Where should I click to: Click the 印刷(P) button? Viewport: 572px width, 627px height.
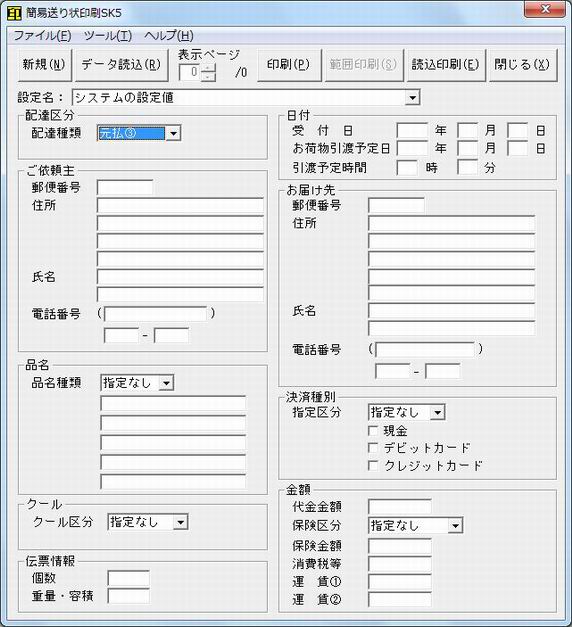289,65
